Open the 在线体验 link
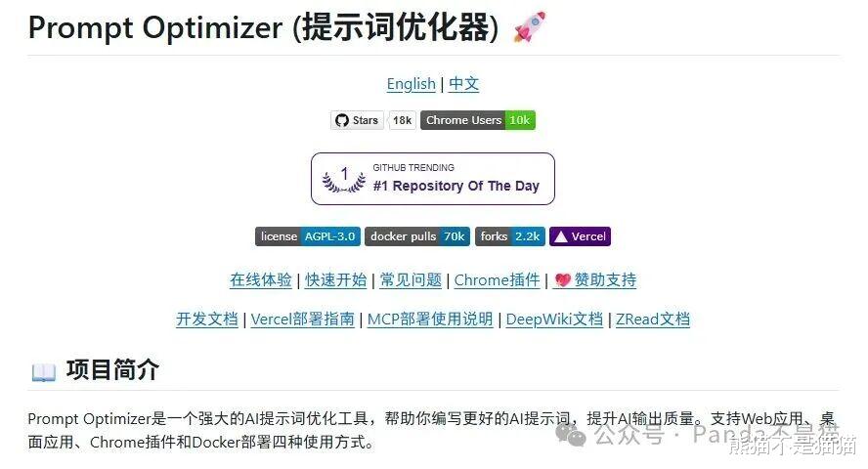 (261, 280)
